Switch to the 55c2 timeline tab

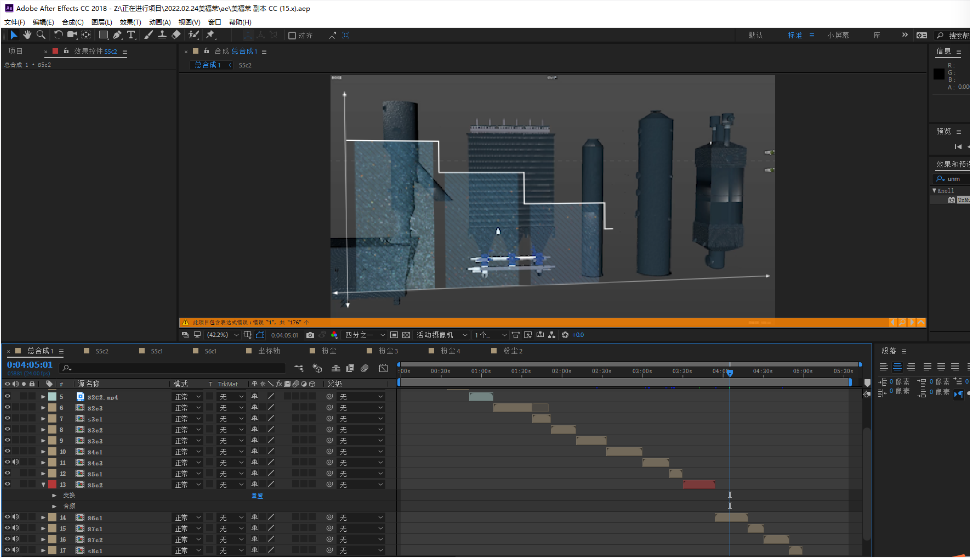pyautogui.click(x=102, y=351)
